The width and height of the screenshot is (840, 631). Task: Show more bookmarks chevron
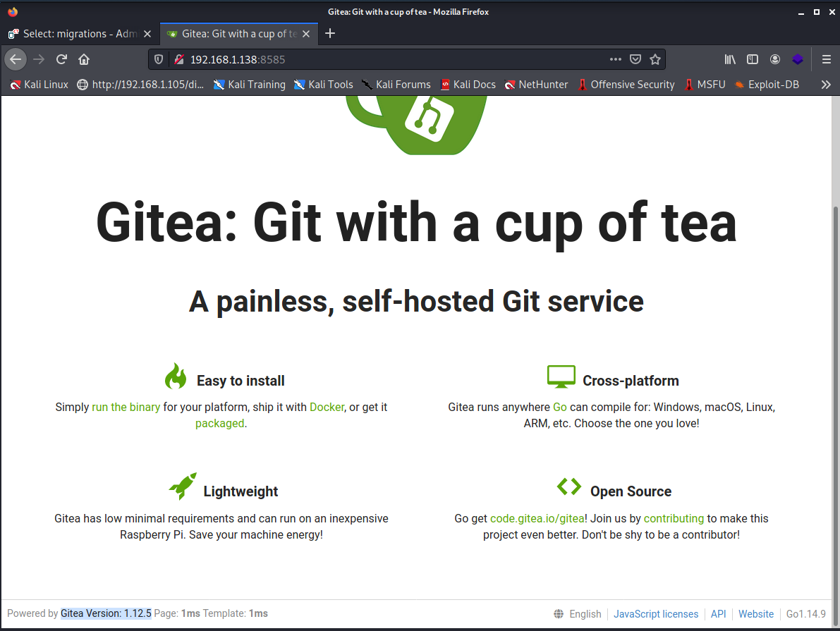coord(826,85)
